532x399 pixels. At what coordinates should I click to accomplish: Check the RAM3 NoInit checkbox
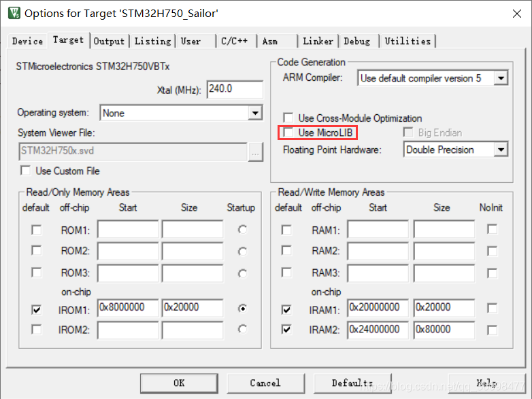click(x=492, y=273)
